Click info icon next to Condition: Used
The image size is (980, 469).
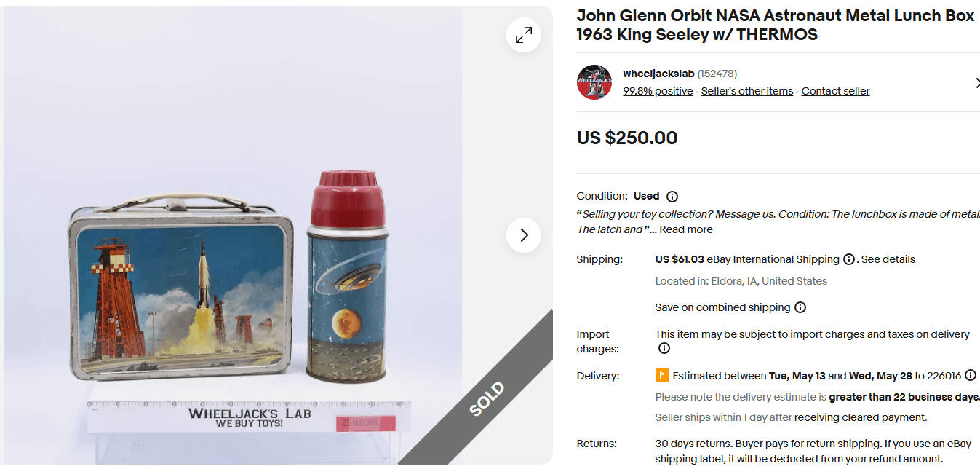point(672,197)
